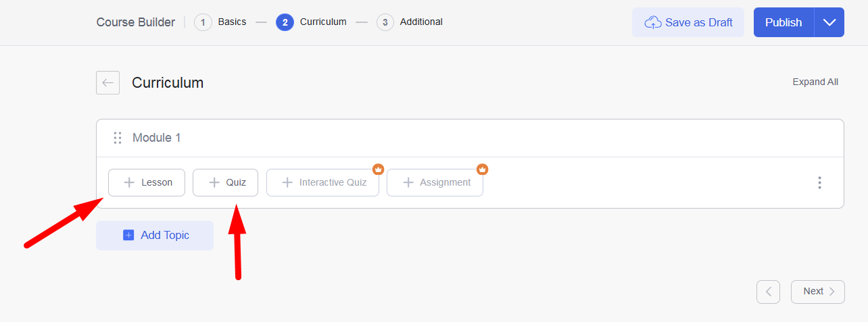868x322 pixels.
Task: Click the plus icon in Add Topic
Action: click(x=128, y=235)
